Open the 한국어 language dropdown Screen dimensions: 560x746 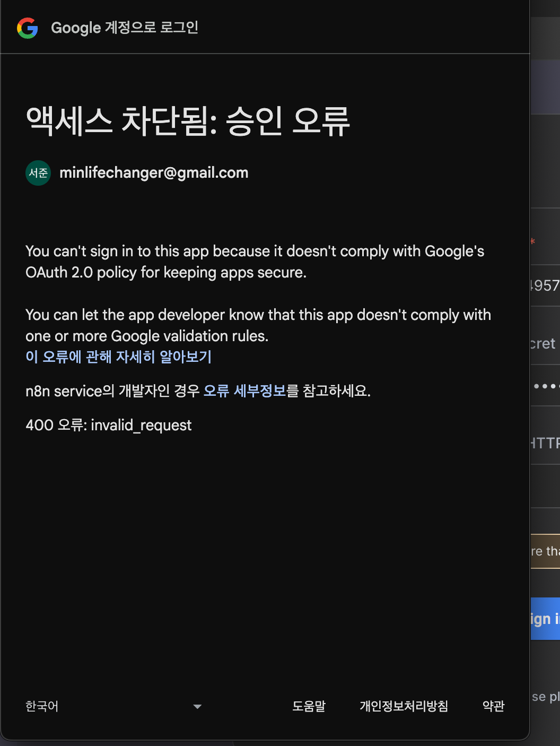coord(114,706)
